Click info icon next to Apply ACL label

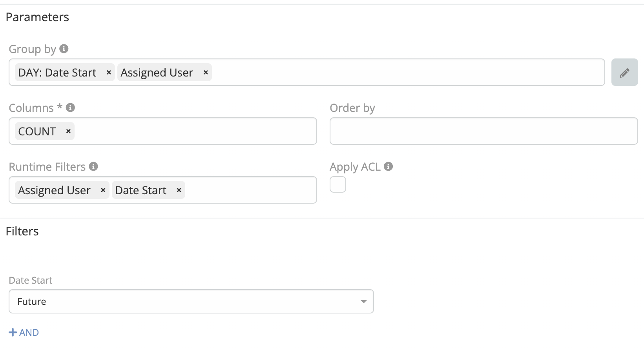[x=388, y=166]
